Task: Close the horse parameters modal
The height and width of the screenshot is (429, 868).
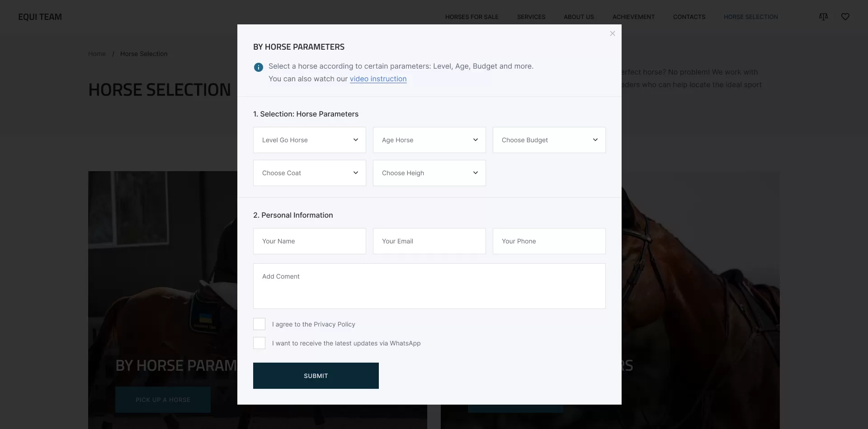Action: pos(613,33)
